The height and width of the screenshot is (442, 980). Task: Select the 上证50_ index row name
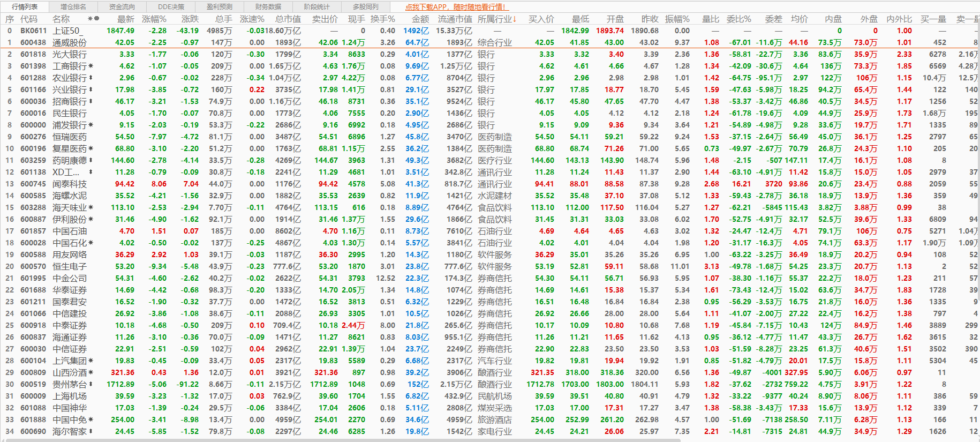pyautogui.click(x=67, y=31)
